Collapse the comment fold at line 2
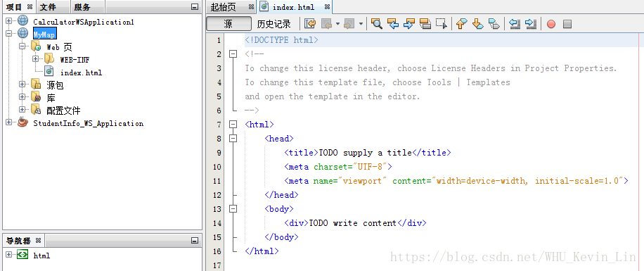 point(233,54)
